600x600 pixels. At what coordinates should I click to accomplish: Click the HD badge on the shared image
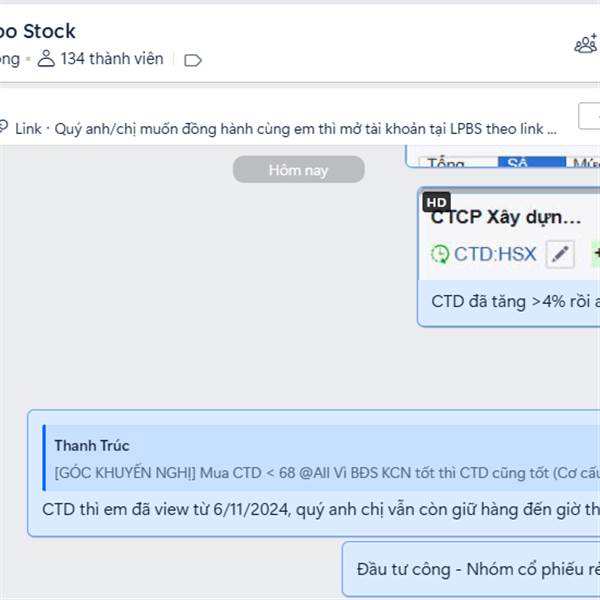436,202
